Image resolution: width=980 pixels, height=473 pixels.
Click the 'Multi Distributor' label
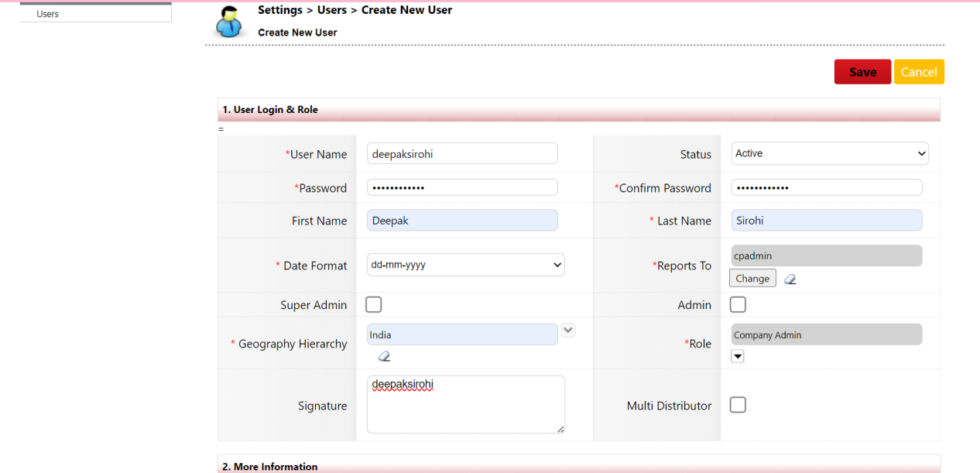(669, 406)
